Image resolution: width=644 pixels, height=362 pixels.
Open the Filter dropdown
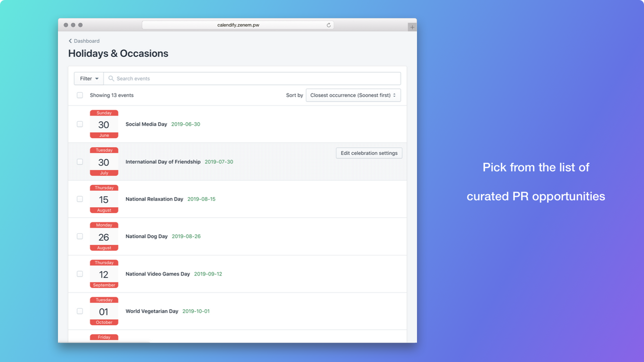pyautogui.click(x=88, y=78)
